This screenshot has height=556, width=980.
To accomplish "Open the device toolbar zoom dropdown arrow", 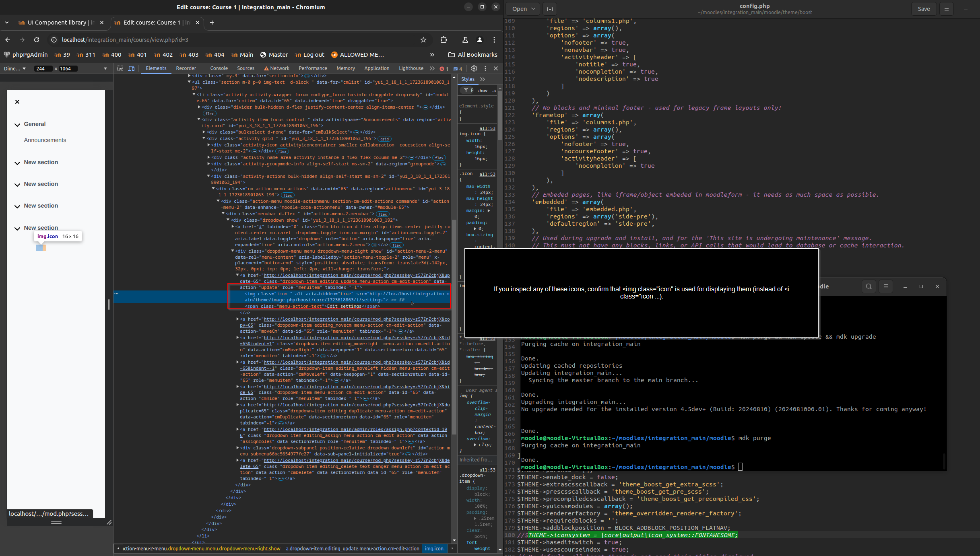I will tap(105, 69).
